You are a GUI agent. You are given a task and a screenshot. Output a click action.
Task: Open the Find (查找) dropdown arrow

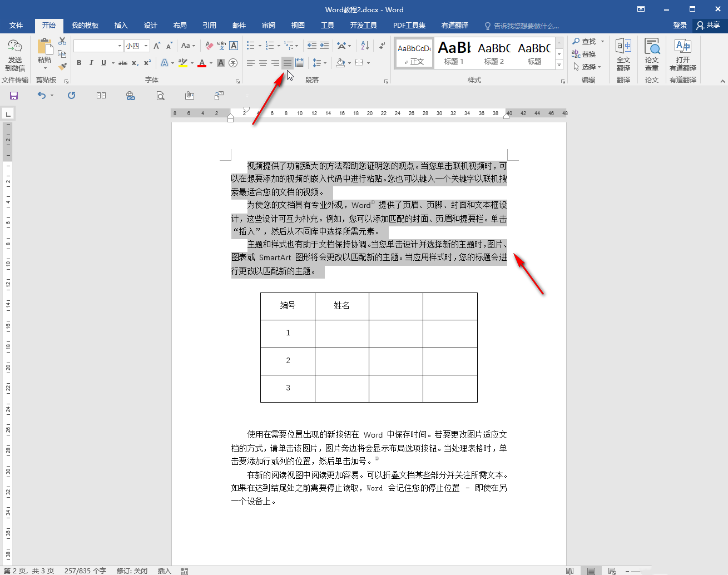pos(602,41)
